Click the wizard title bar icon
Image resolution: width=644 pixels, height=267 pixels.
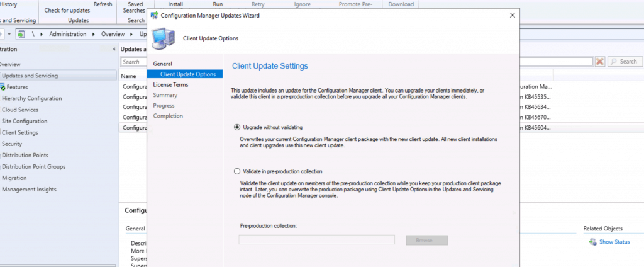155,16
